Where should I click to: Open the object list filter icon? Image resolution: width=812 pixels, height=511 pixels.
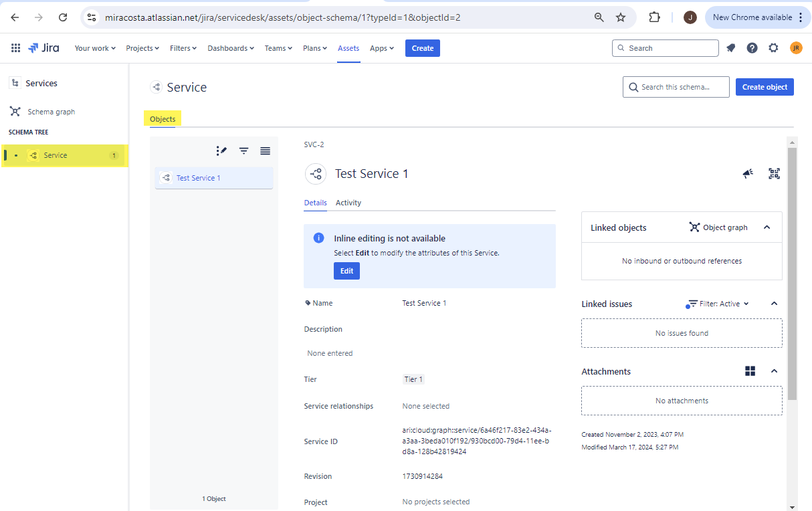click(244, 151)
